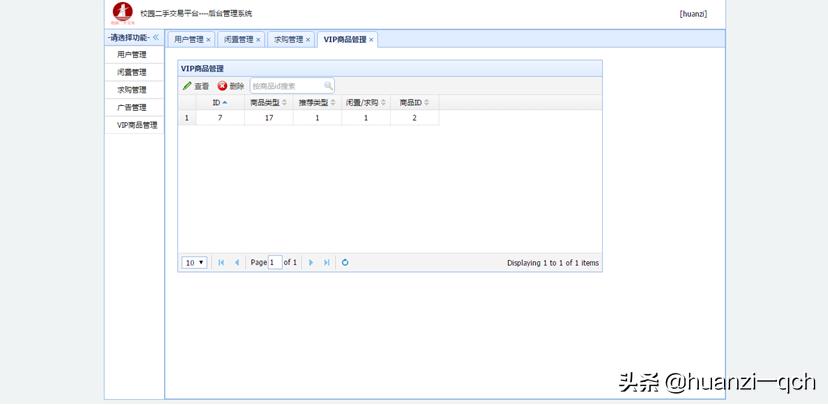Screen dimensions: 828x405
Task: Select row number 1 in grid
Action: [186, 118]
